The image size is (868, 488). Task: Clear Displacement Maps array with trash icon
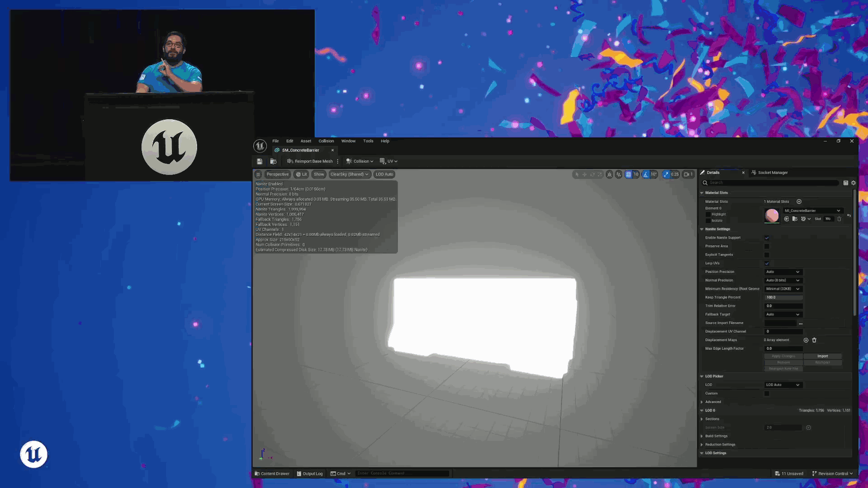pos(814,340)
